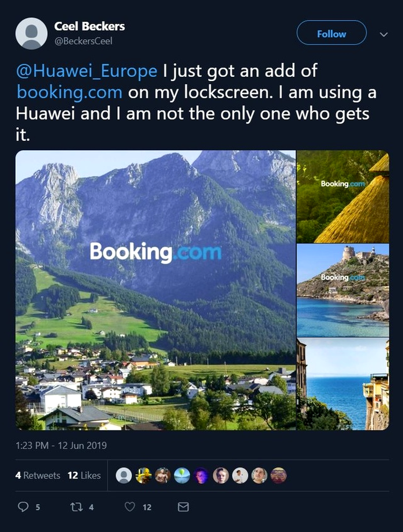Open large mountain village Booking.com image
The height and width of the screenshot is (532, 403).
tap(155, 290)
